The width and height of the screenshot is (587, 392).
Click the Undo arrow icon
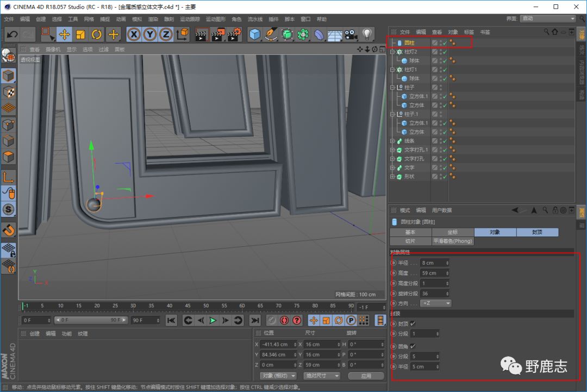(x=12, y=35)
